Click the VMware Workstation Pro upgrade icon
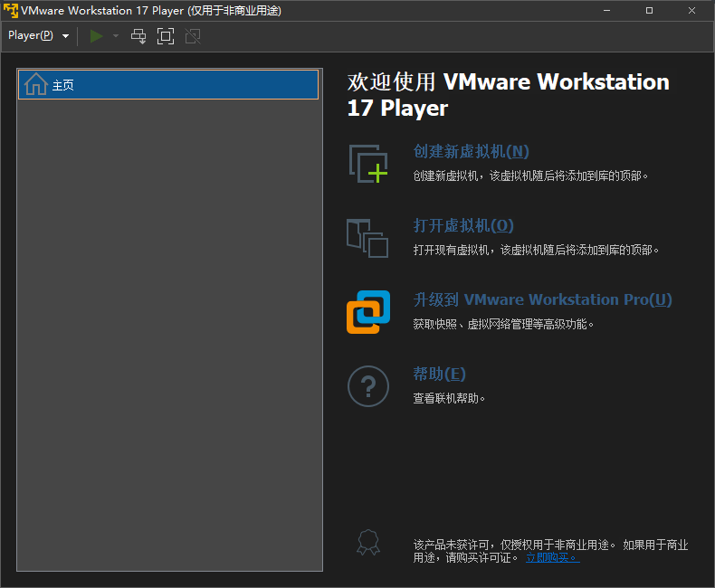 pos(367,311)
